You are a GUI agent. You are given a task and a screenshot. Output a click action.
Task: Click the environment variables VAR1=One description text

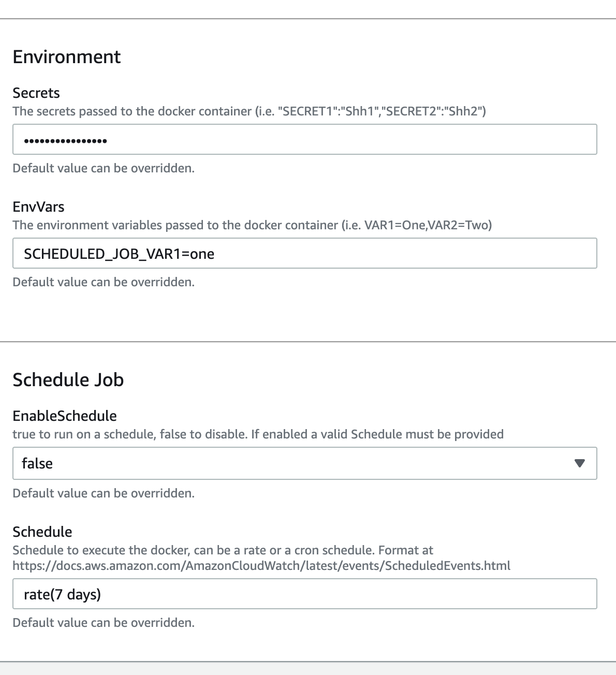[x=252, y=225]
